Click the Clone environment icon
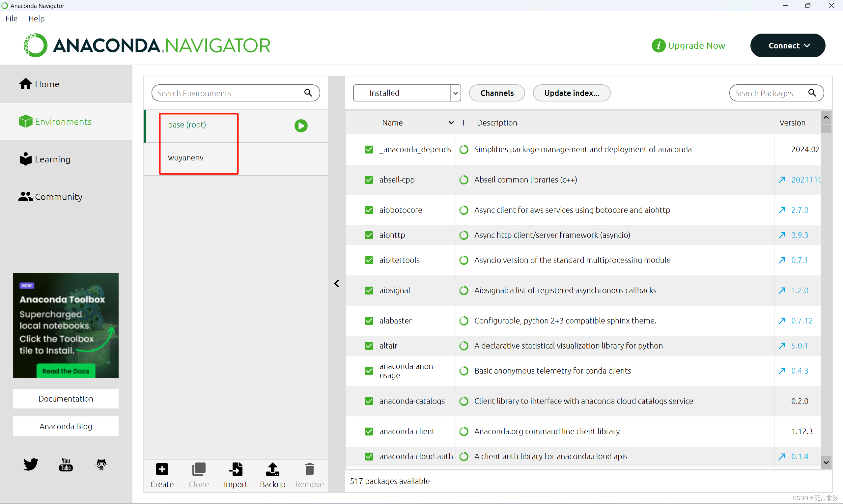The image size is (843, 504). [199, 469]
